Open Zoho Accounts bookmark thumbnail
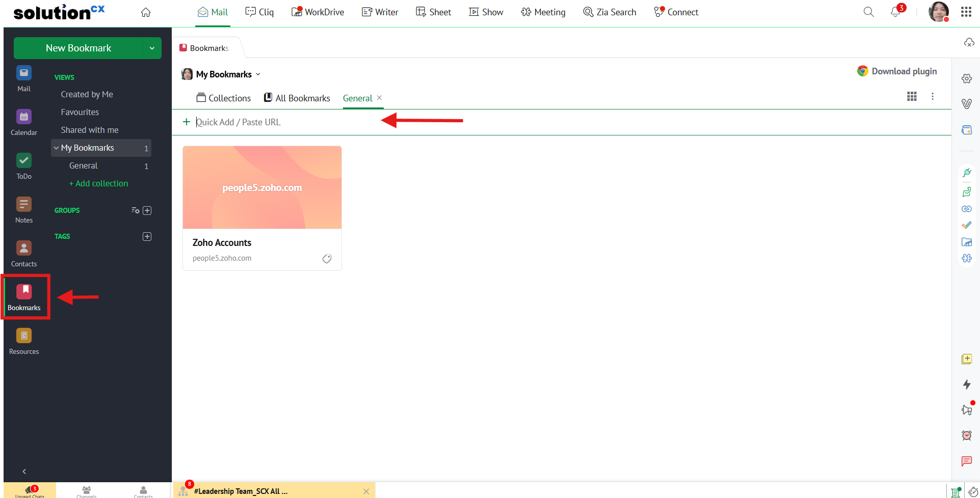 (x=262, y=187)
